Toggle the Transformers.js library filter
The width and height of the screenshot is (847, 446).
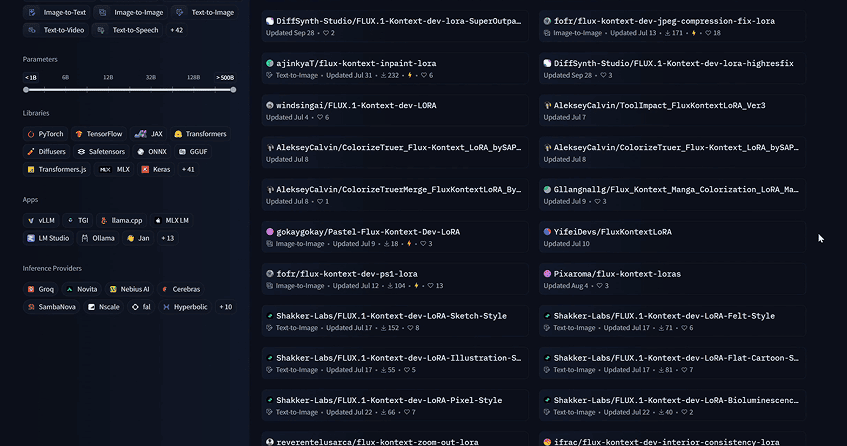coord(57,170)
